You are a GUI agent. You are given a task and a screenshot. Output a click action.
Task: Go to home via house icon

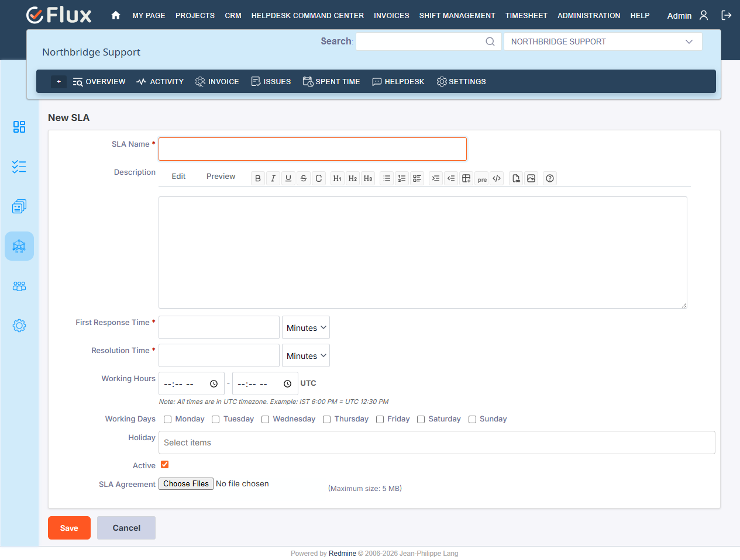[116, 15]
